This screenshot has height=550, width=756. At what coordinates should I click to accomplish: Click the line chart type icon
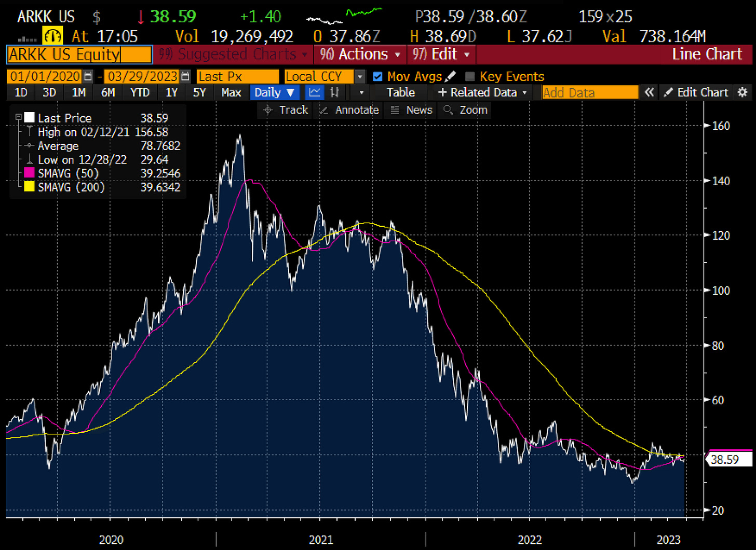pyautogui.click(x=314, y=92)
